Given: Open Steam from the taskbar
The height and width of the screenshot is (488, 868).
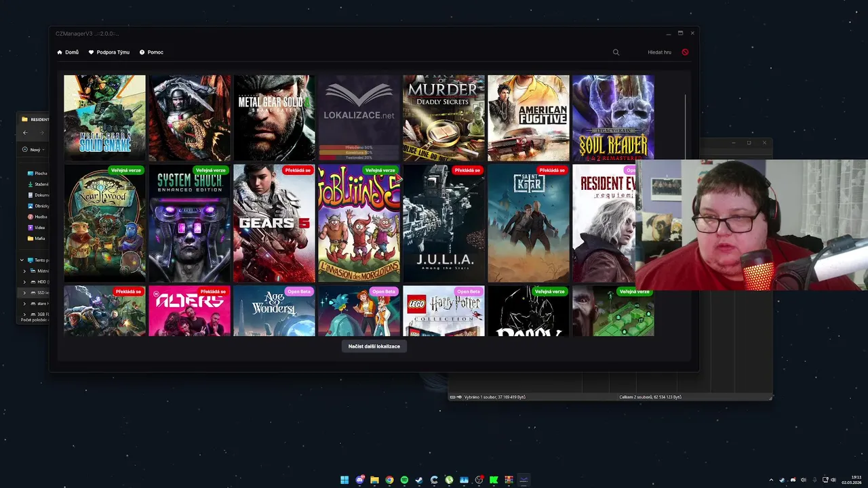Looking at the screenshot, I should pos(419,480).
